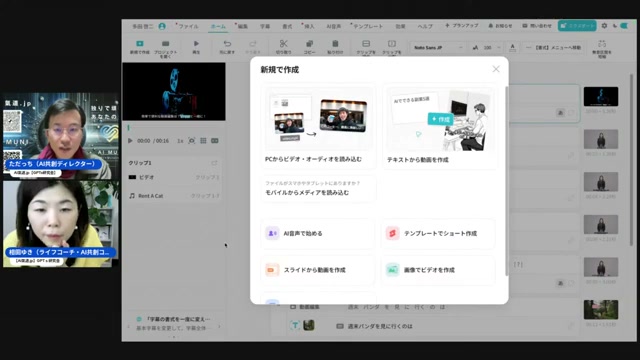This screenshot has width=640, height=360.
Task: Click the caption display icon under preview
Action: [215, 141]
